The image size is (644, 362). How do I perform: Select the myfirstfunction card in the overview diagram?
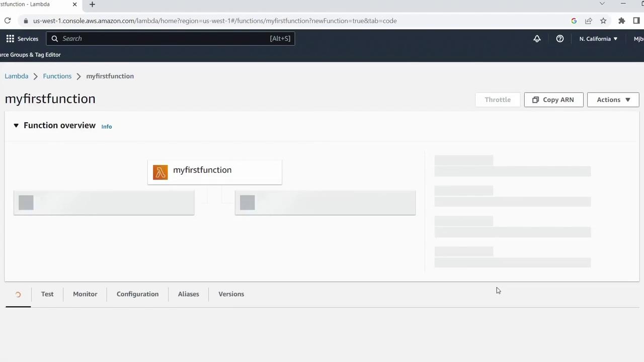(215, 172)
